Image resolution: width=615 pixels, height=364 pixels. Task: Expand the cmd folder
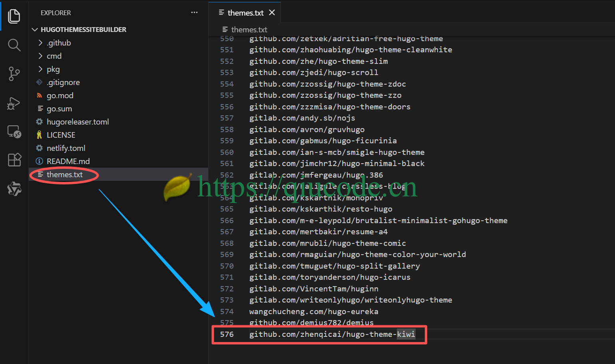pyautogui.click(x=54, y=56)
